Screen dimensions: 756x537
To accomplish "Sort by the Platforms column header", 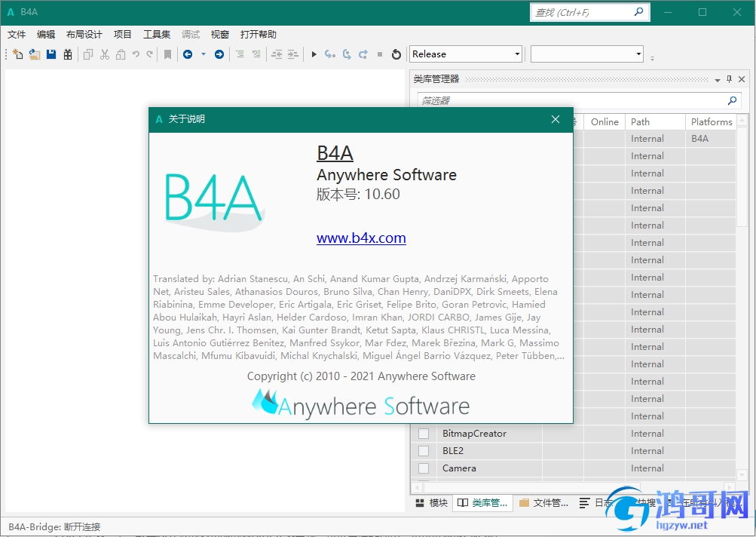I will [712, 122].
